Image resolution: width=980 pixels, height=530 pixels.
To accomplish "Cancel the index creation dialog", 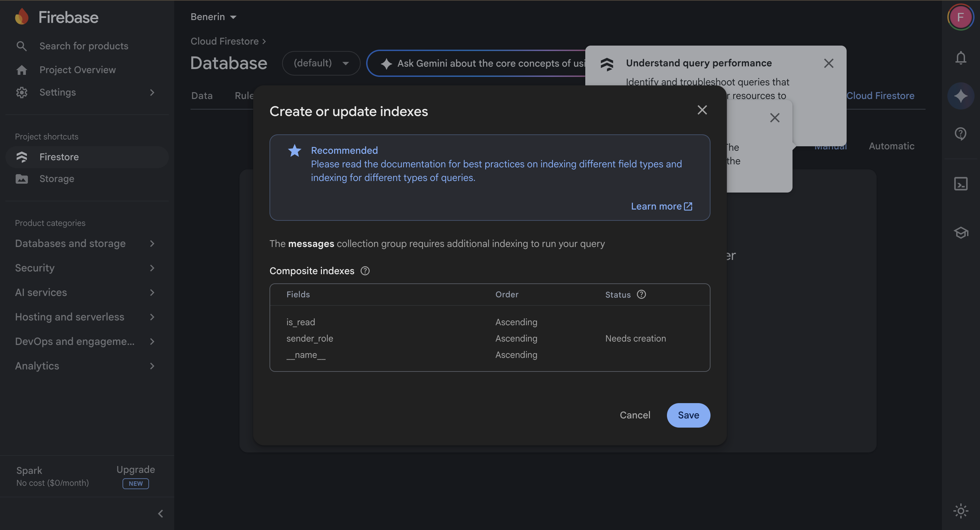I will point(635,415).
